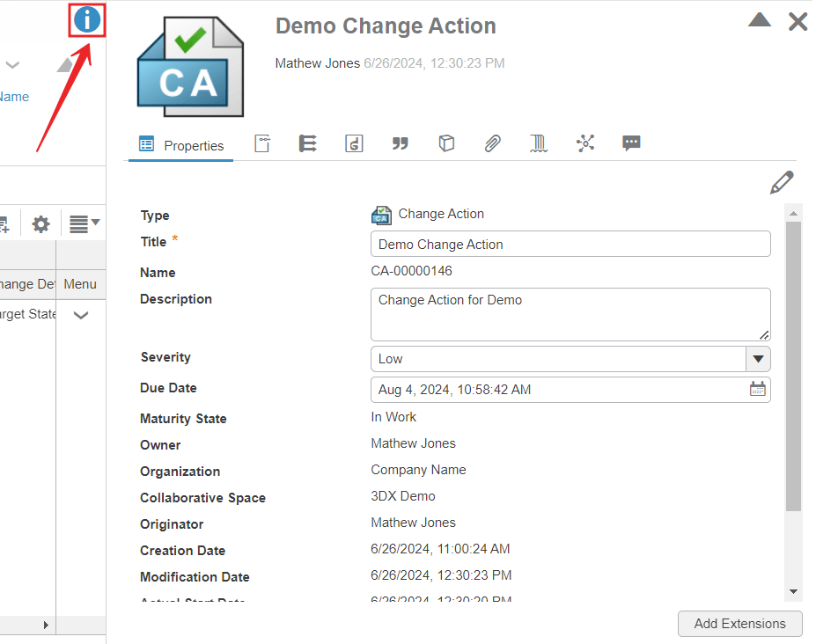This screenshot has height=644, width=816.
Task: Click the CA-00000146 name value
Action: 411,271
